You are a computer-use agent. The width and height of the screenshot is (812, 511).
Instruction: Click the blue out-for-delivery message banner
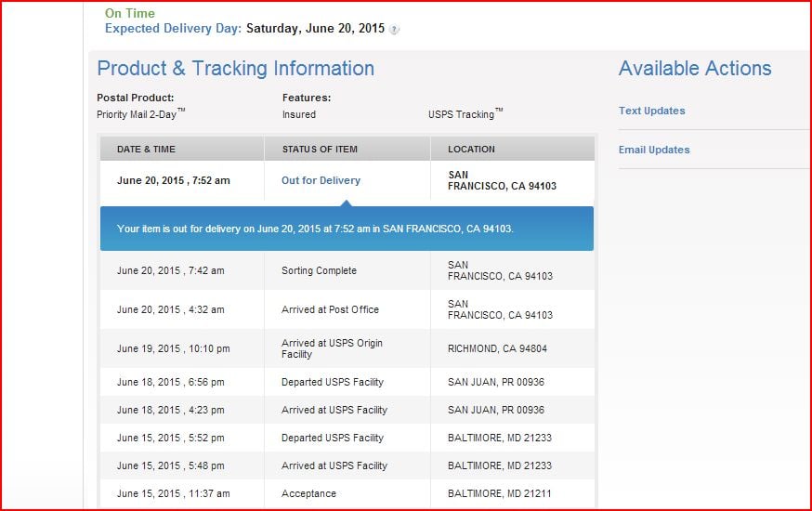[x=347, y=229]
